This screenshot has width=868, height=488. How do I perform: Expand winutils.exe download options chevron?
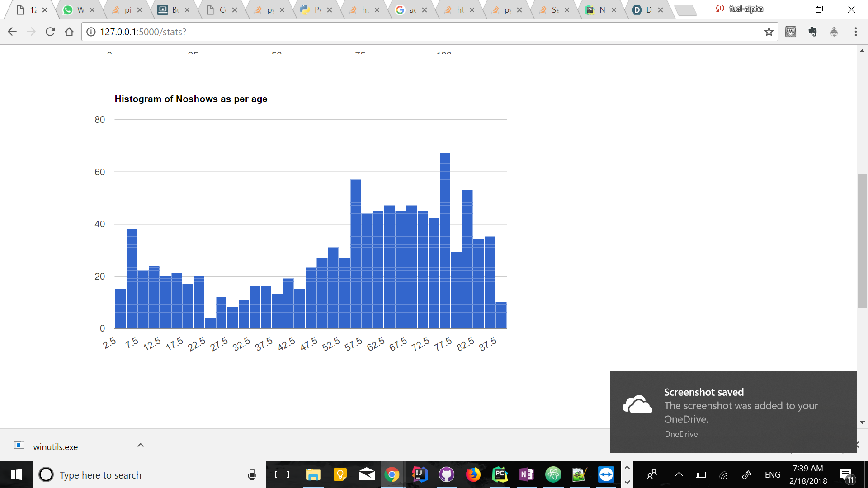tap(141, 446)
